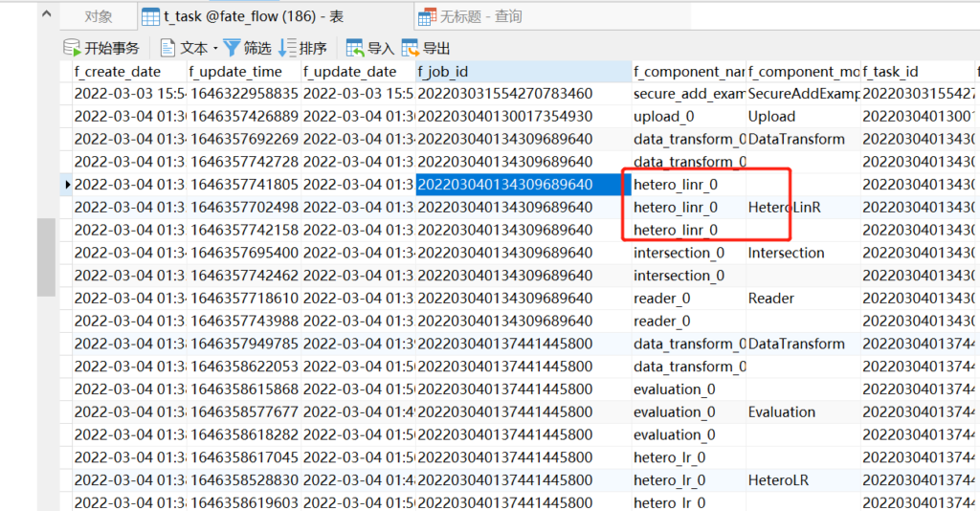Switch to the 对象 (Objects) tab
The image size is (980, 511).
click(x=98, y=16)
